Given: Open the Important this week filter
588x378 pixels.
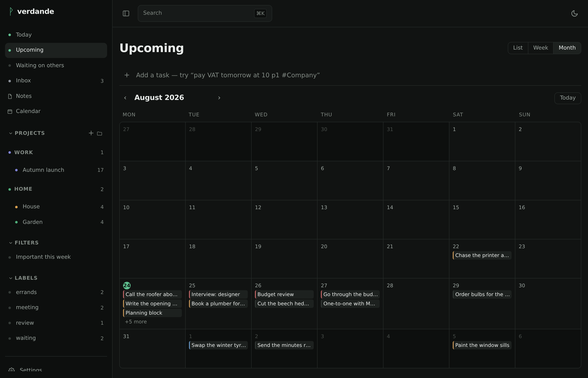Looking at the screenshot, I should point(56,257).
